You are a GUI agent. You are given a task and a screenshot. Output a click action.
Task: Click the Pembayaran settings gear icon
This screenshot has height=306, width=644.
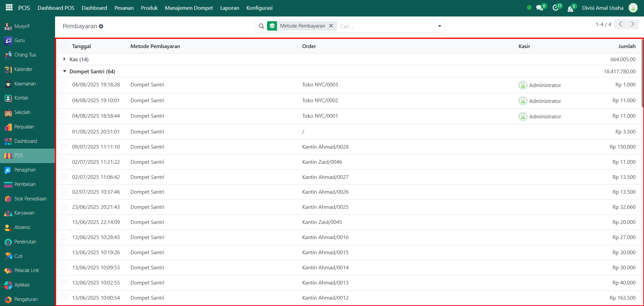pyautogui.click(x=101, y=26)
